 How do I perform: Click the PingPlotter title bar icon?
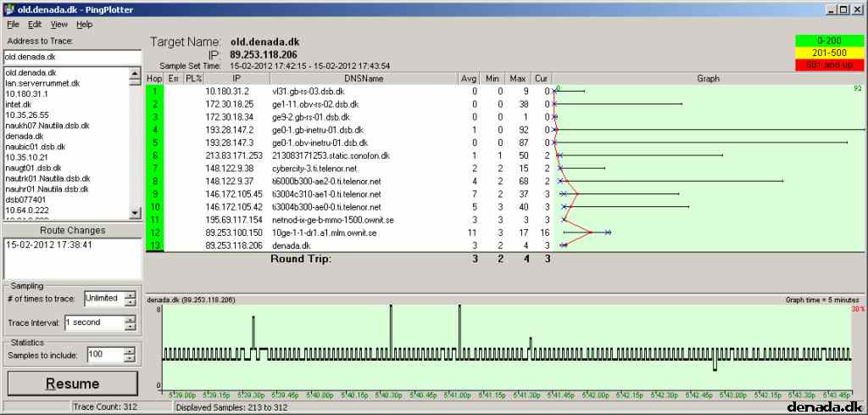point(8,9)
